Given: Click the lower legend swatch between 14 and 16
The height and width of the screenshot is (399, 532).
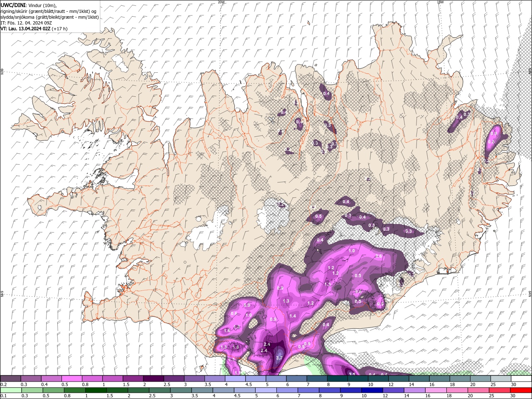Looking at the screenshot, I should (x=414, y=390).
